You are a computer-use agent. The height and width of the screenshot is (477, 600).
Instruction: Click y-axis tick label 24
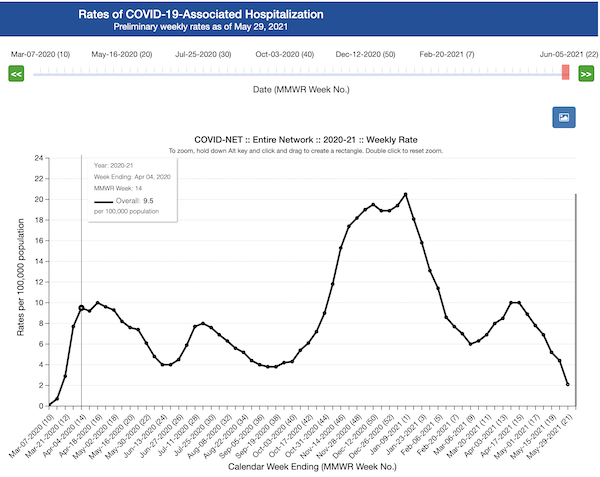39,158
